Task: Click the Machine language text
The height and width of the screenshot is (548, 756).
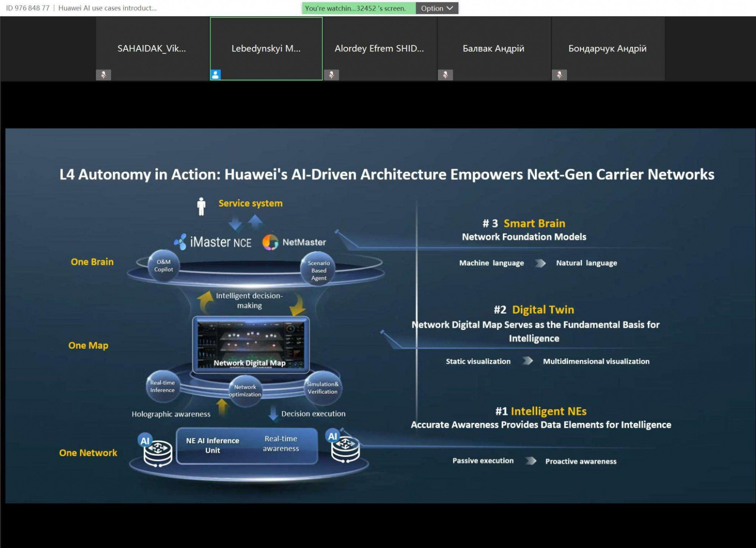Action: 492,263
